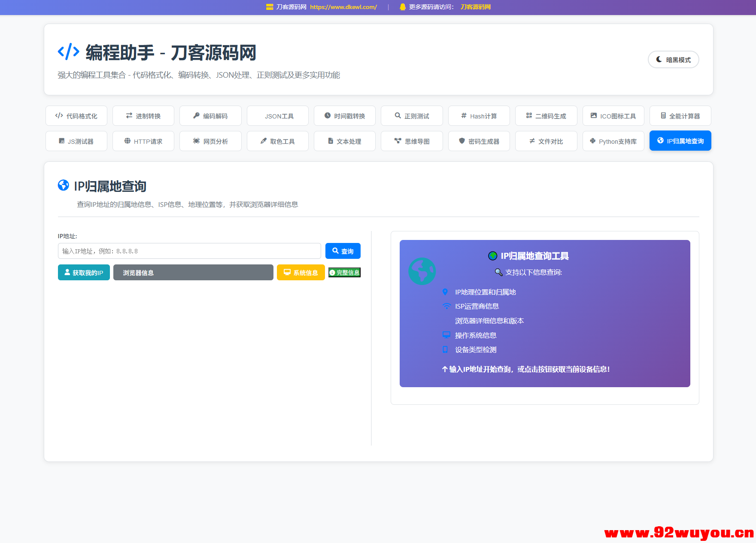Screen dimensions: 756x543
Task: Switch to the Python支持库 tab
Action: 613,141
